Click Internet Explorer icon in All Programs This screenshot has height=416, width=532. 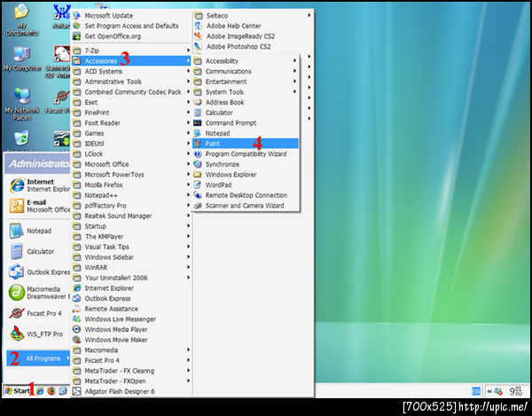click(x=77, y=288)
